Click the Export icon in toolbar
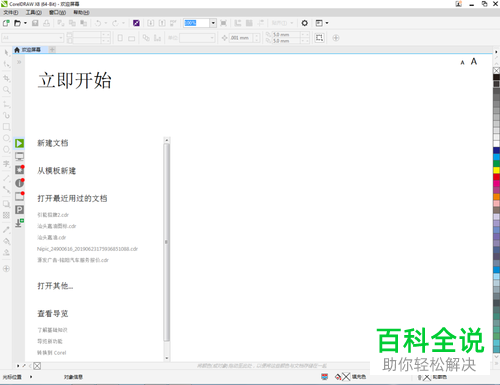 (162, 23)
